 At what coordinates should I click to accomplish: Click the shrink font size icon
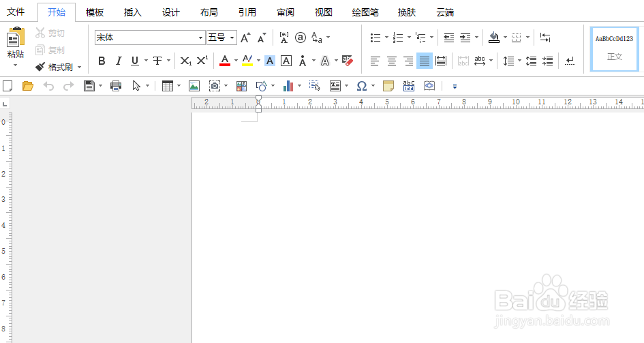tap(262, 38)
